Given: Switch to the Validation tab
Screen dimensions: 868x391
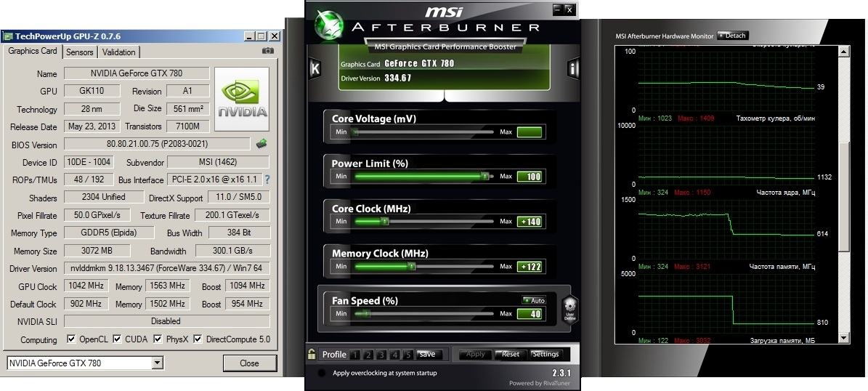Looking at the screenshot, I should [119, 52].
